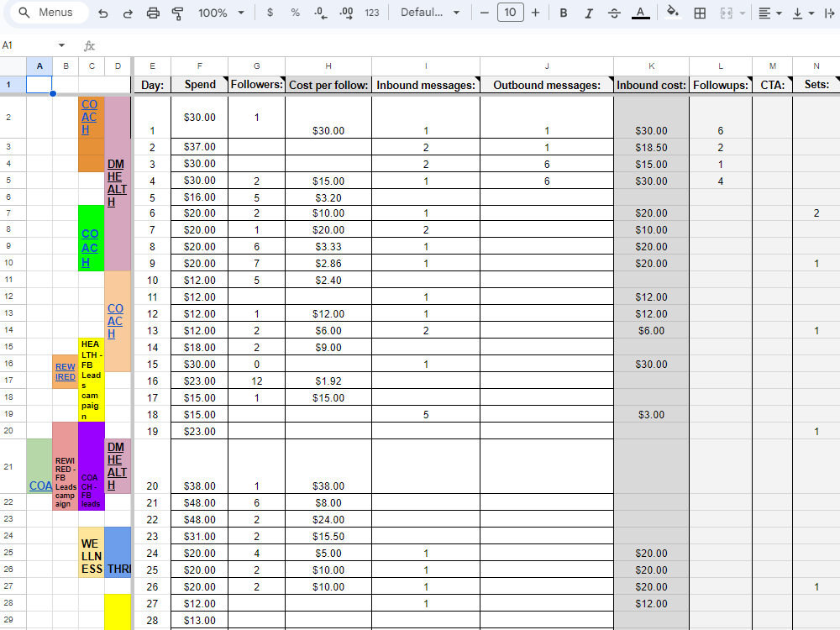Select row 21 header

(x=8, y=466)
